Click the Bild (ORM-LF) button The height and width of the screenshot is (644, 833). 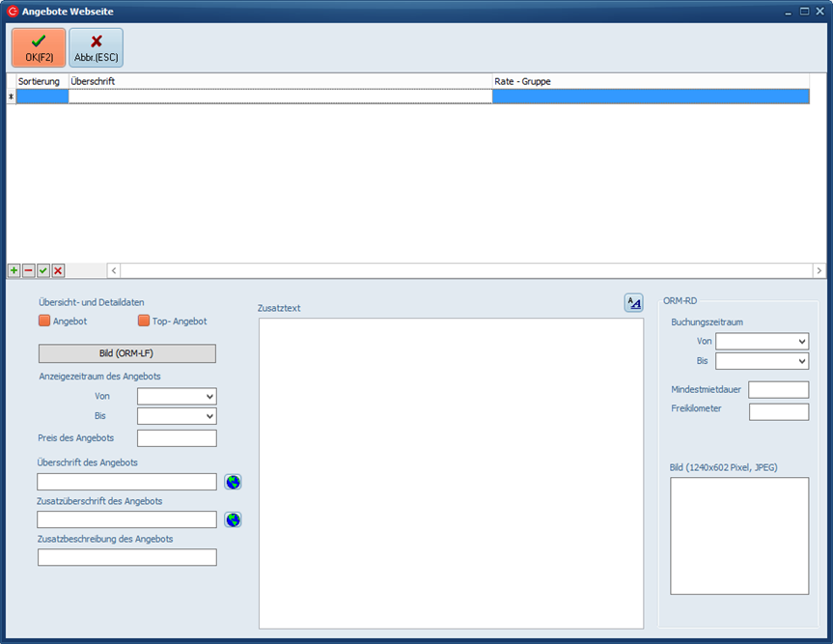point(126,353)
